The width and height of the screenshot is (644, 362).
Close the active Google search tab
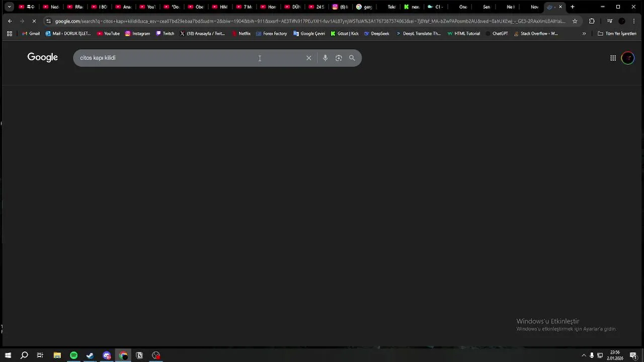click(x=560, y=7)
